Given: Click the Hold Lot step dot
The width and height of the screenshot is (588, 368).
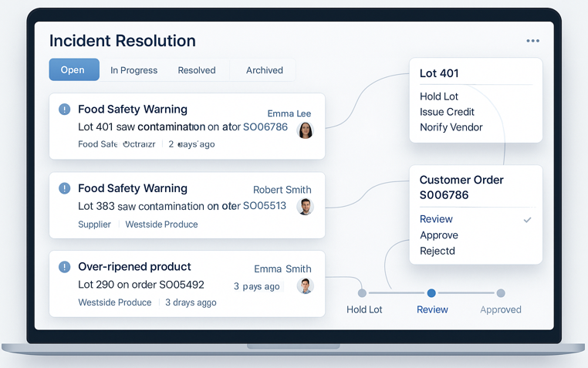Looking at the screenshot, I should pyautogui.click(x=362, y=293).
